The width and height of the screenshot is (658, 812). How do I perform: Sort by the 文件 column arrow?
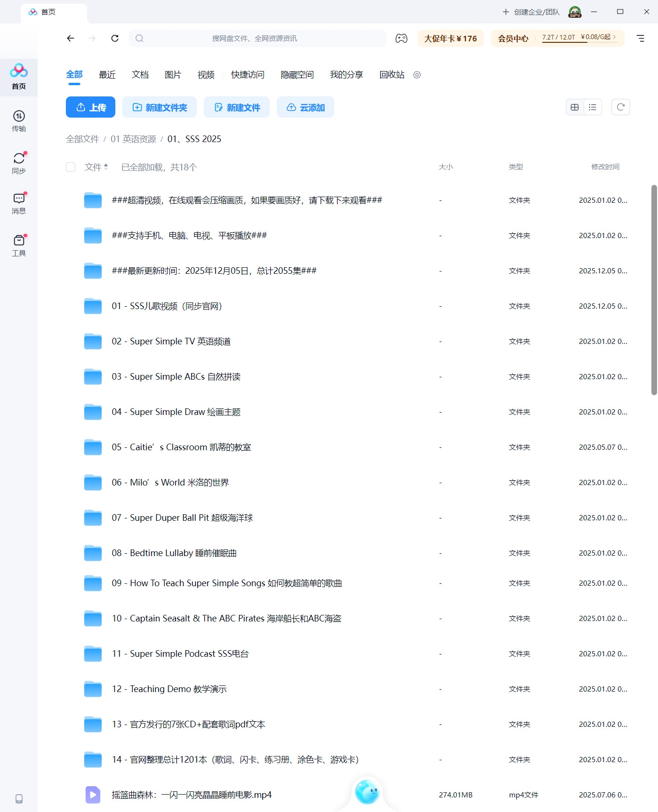pos(106,167)
